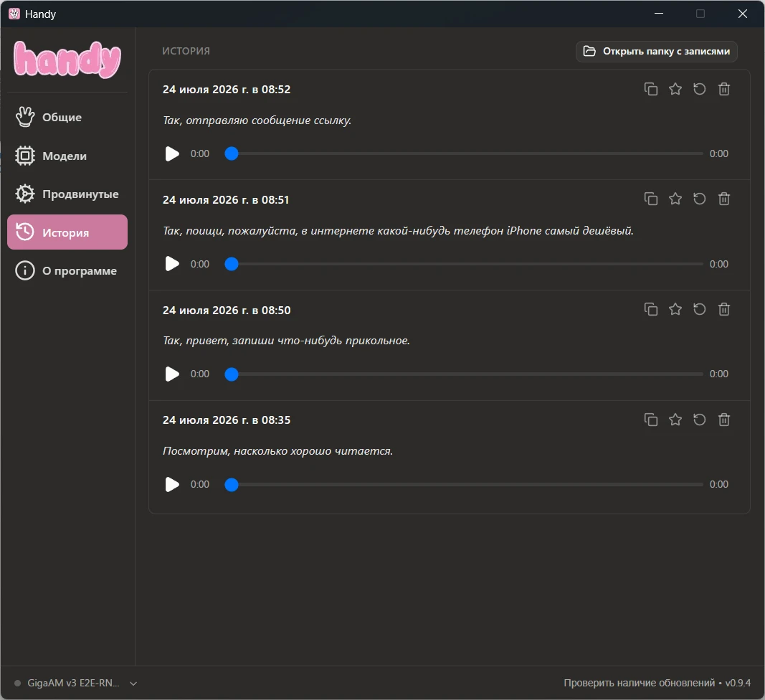This screenshot has width=765, height=700.
Task: Open the О программе section
Action: [x=67, y=270]
